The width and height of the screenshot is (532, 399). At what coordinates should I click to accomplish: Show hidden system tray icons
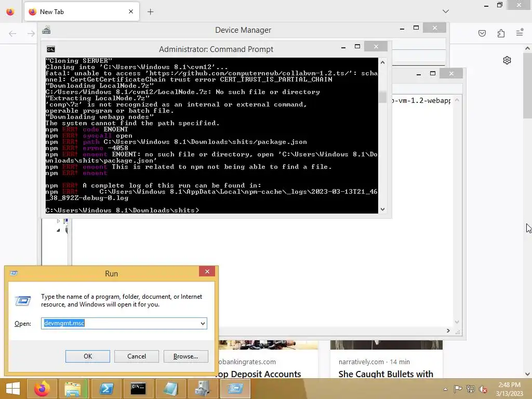tap(445, 389)
